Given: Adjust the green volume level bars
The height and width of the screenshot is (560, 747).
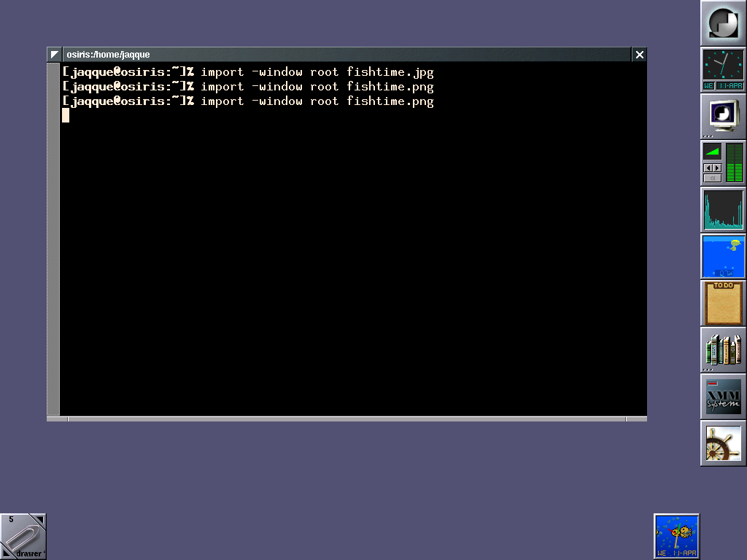Looking at the screenshot, I should tap(734, 163).
